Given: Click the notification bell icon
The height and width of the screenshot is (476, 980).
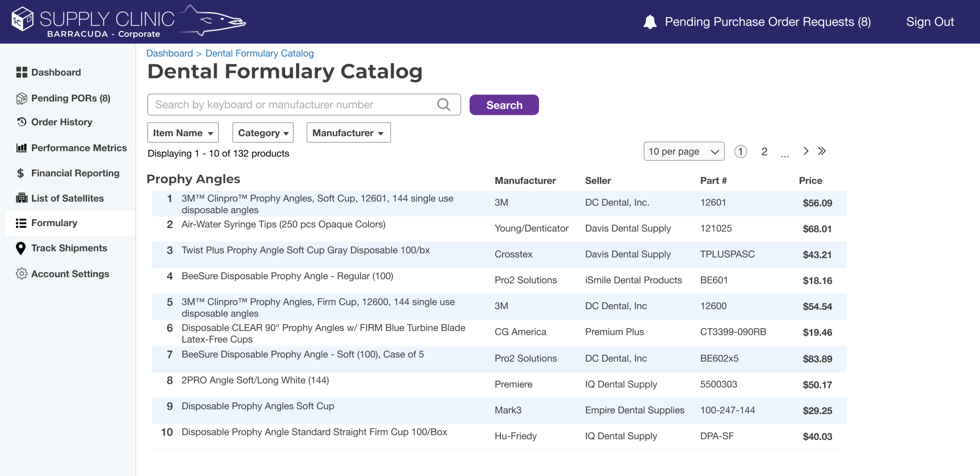Looking at the screenshot, I should coord(650,22).
